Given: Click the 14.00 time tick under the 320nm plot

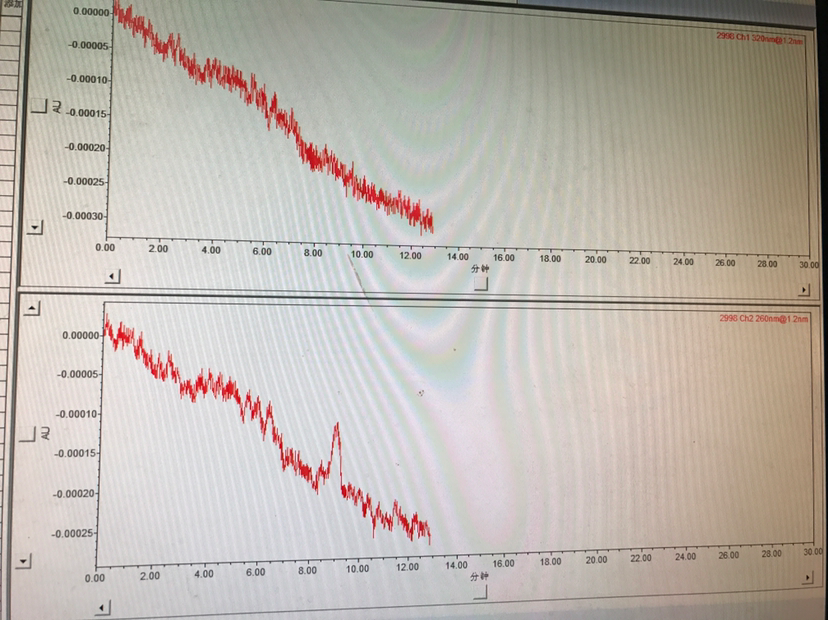Looking at the screenshot, I should [x=457, y=257].
